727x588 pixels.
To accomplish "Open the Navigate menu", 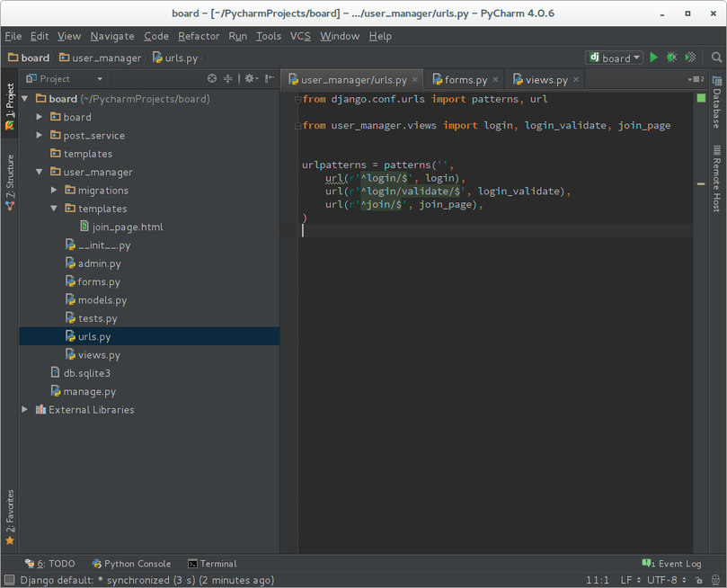I will (x=112, y=36).
